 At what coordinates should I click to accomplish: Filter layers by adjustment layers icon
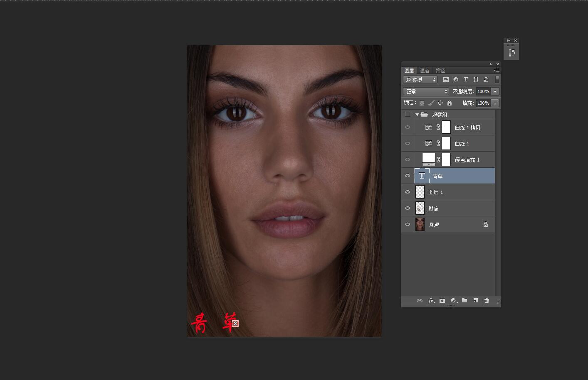456,80
